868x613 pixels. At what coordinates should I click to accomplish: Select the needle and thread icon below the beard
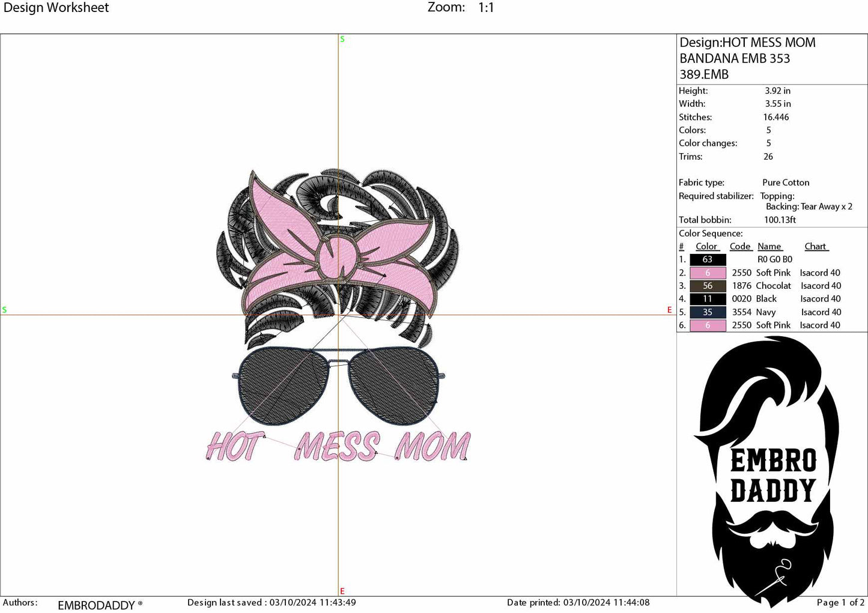coord(781,572)
